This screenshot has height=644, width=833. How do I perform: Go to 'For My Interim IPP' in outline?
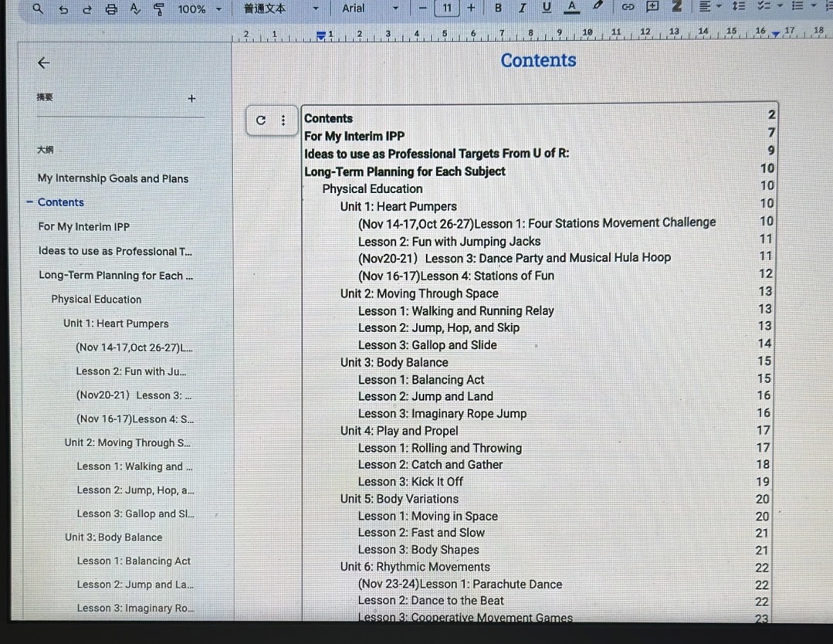coord(84,226)
